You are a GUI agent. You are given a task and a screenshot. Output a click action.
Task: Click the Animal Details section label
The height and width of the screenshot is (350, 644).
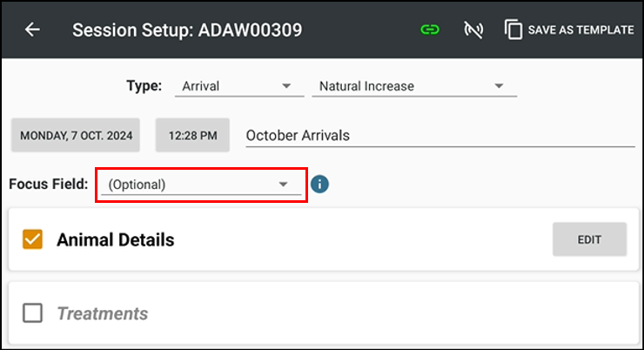point(116,239)
